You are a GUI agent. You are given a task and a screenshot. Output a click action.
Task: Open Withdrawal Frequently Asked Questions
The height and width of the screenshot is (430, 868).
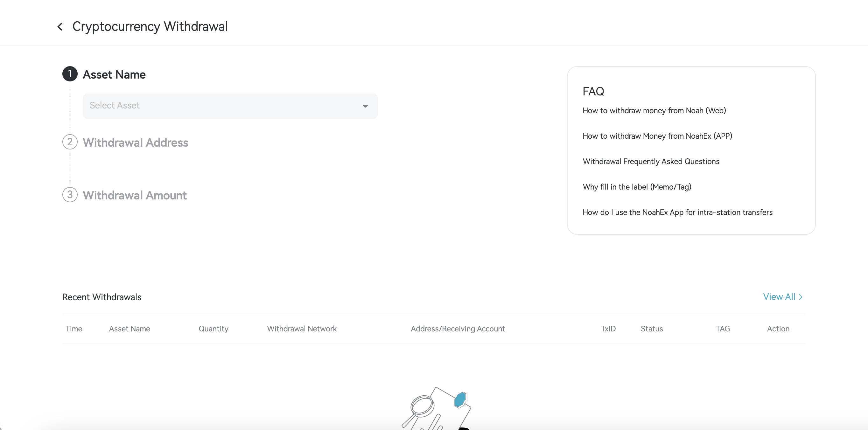651,161
